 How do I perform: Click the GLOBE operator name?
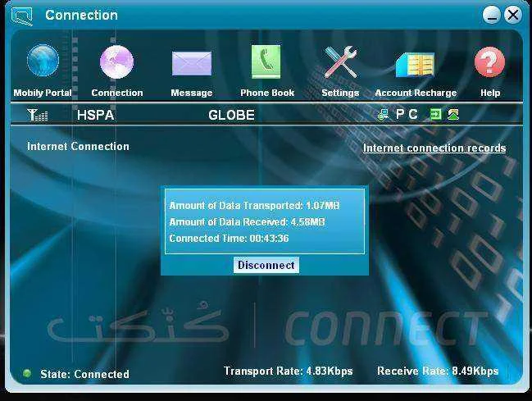tap(231, 115)
